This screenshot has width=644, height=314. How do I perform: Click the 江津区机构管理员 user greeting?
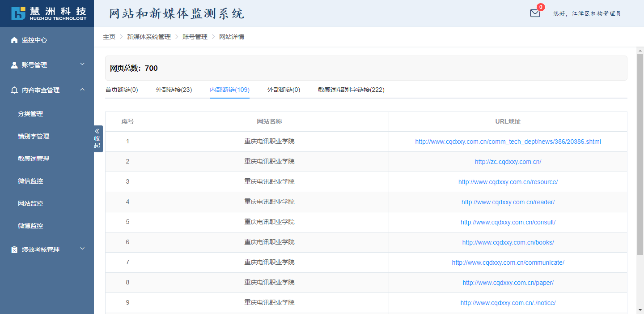tap(587, 13)
